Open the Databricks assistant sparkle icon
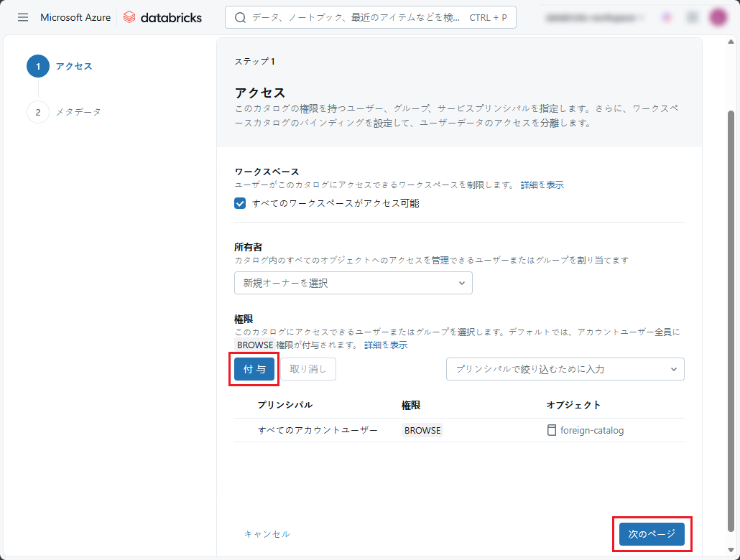Viewport: 740px width, 560px height. (666, 17)
